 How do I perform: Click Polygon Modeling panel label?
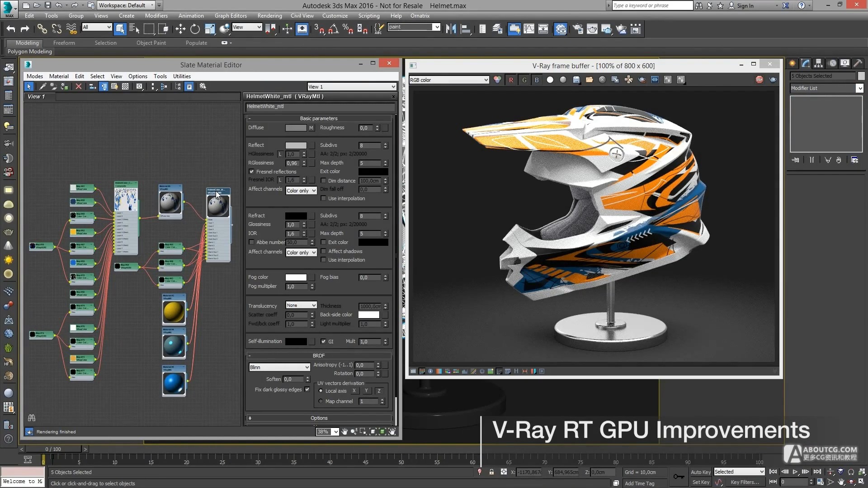(30, 52)
